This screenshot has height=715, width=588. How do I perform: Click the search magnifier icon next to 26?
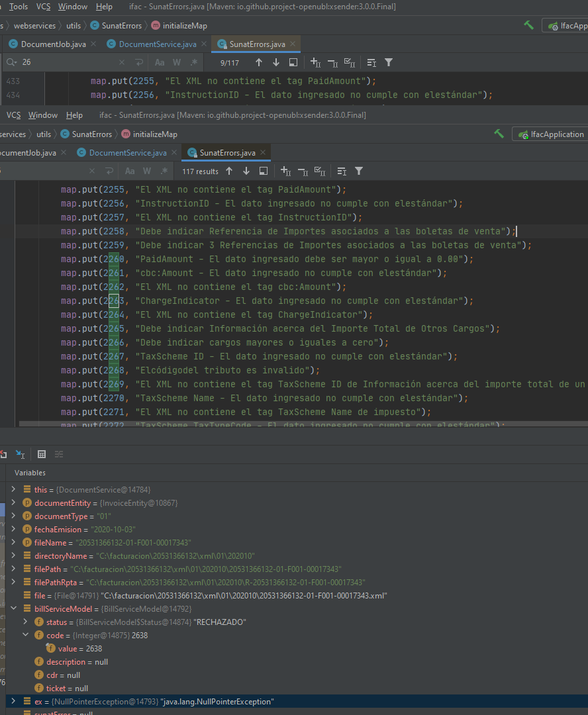[x=11, y=62]
